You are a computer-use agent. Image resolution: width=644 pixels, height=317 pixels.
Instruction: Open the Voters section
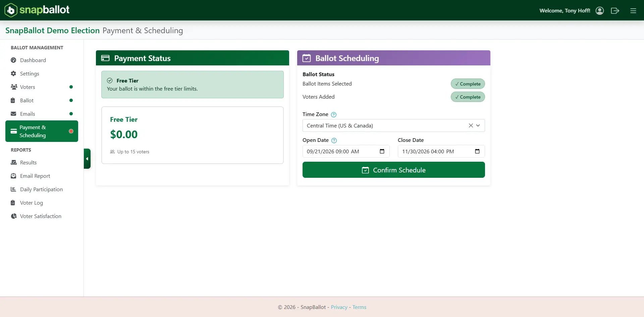coord(42,87)
